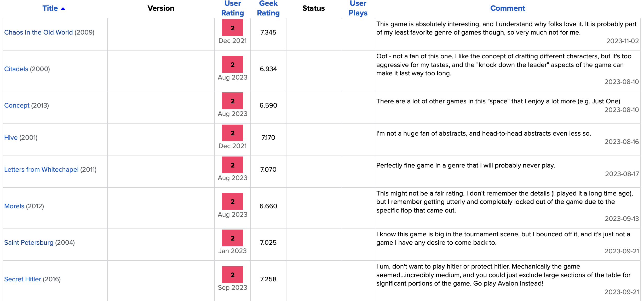Screen dimensions: 644x301
Task: Click the Status column header
Action: tap(313, 8)
